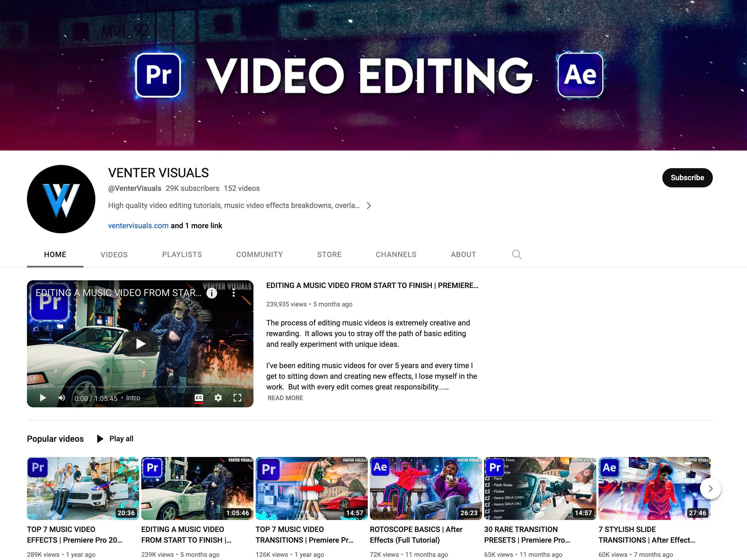Open the PLAYLISTS tab
747x560 pixels.
click(x=182, y=255)
